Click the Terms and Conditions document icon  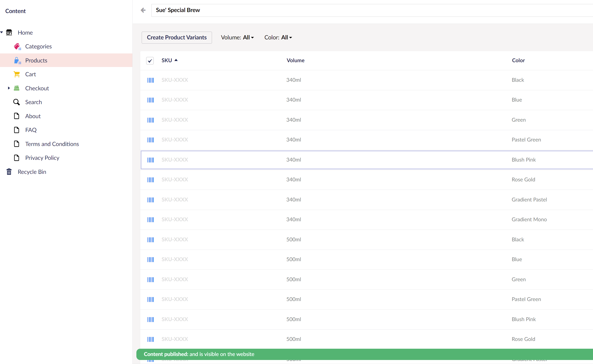coord(17,144)
